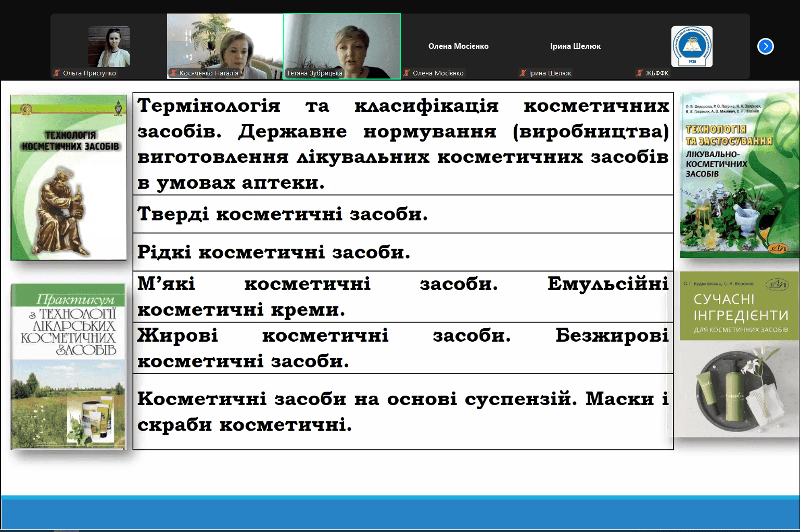Click muted microphone icon of Олена Мосієнко
The height and width of the screenshot is (532, 800).
click(407, 73)
